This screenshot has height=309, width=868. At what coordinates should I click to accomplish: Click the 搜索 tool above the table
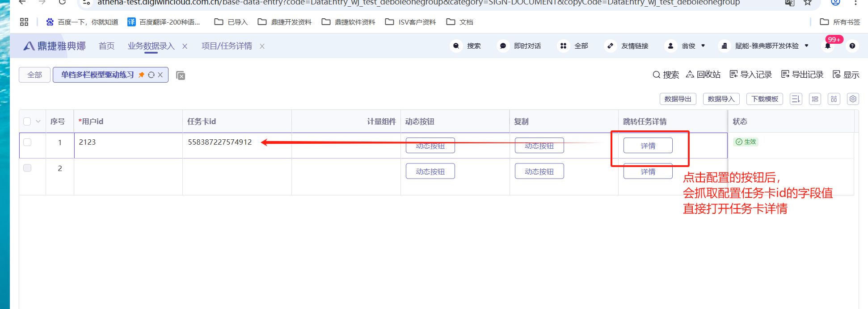click(x=666, y=75)
